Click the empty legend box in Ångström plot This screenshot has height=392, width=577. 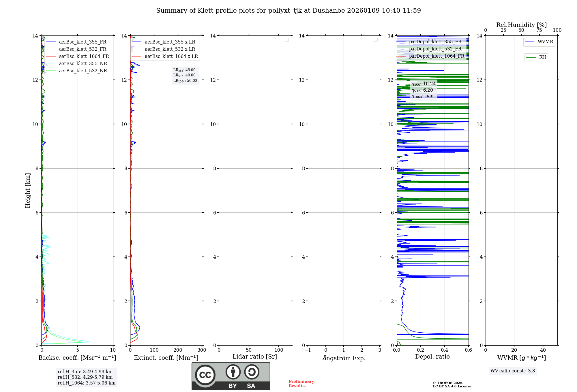point(376,40)
